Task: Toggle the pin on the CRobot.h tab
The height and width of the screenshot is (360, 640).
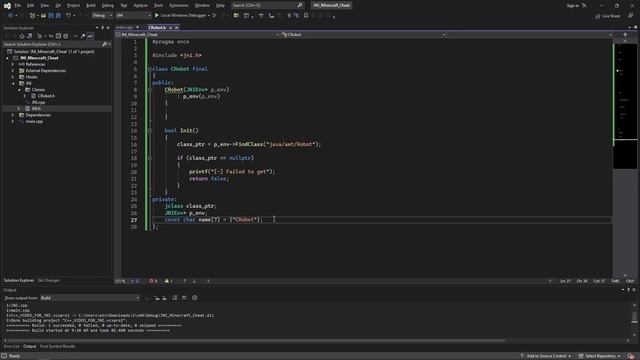Action: (170, 27)
